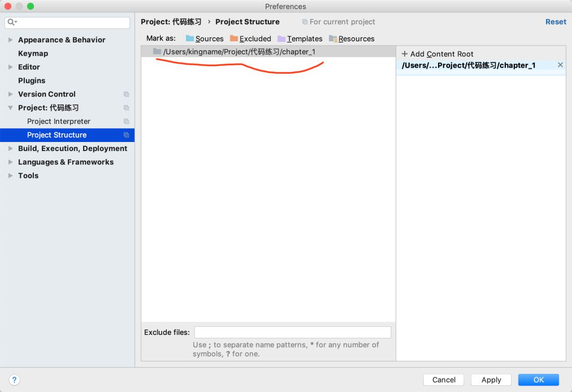This screenshot has height=392, width=572.
Task: Collapse the Project: 代码练习 section
Action: click(11, 108)
